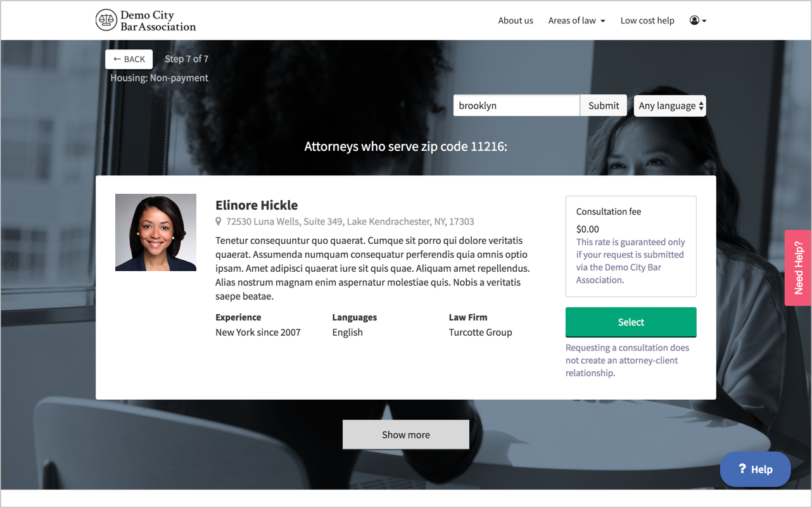812x508 pixels.
Task: Click the Elinore Hickle name heading
Action: tap(257, 205)
